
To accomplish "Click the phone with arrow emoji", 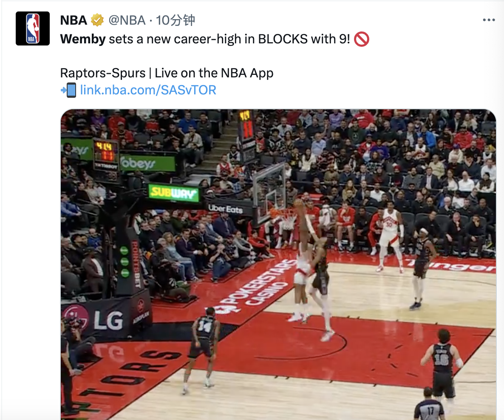I will click(x=68, y=90).
